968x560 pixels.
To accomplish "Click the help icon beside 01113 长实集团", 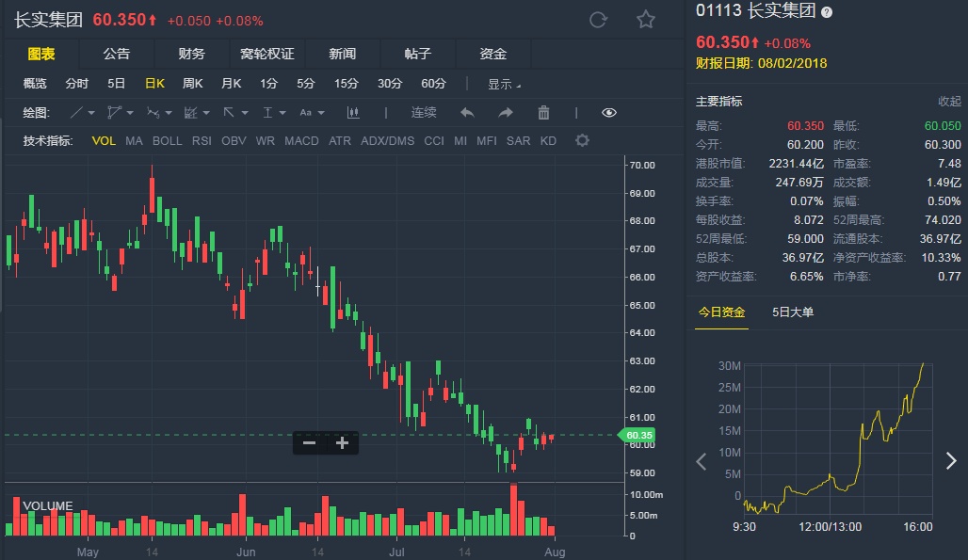I will click(x=827, y=12).
